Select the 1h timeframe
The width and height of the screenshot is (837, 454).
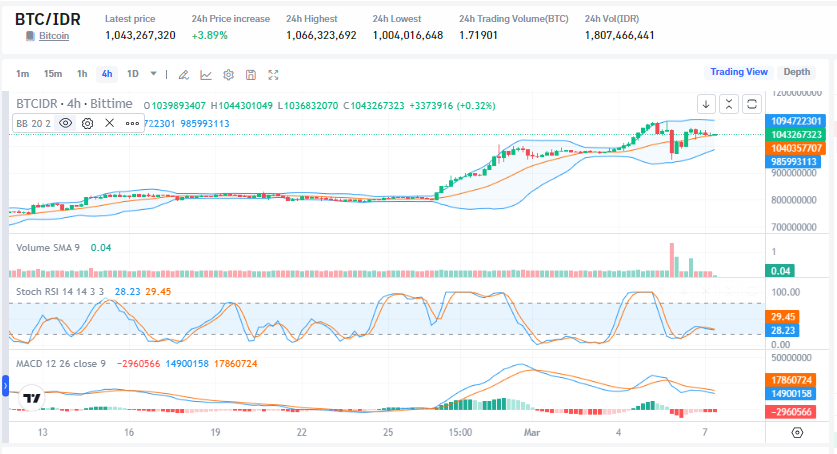coord(82,74)
